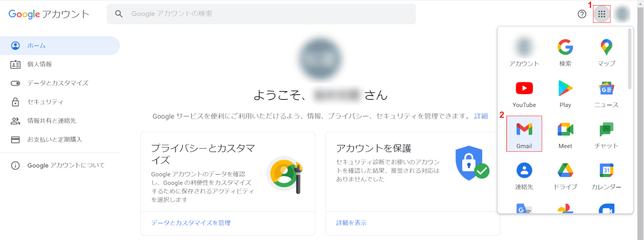Open Google Translate app icon
Screen dimensions: 644x240
[524, 208]
